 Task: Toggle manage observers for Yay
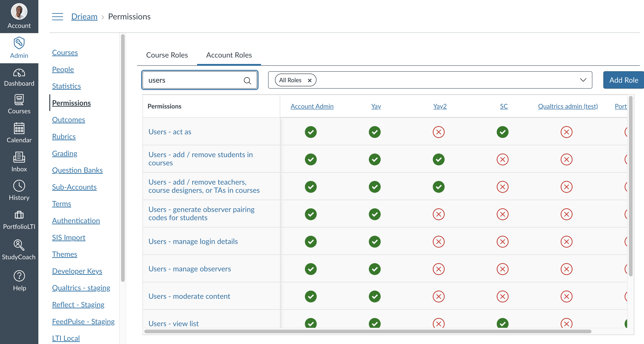[375, 269]
